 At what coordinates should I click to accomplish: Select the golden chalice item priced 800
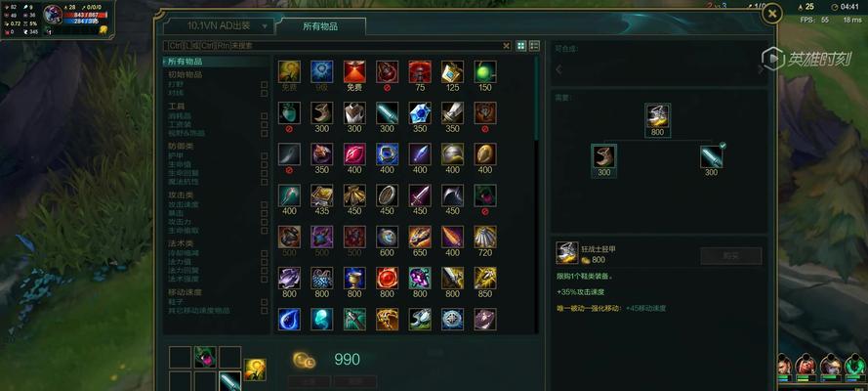point(354,278)
